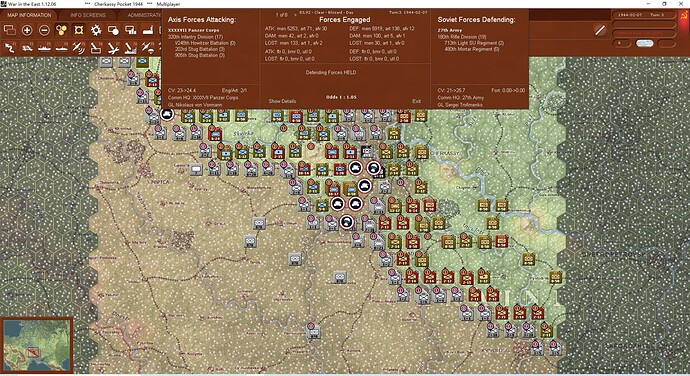The width and height of the screenshot is (690, 376).
Task: Click the factory icon in toolbar
Action: click(x=147, y=30)
